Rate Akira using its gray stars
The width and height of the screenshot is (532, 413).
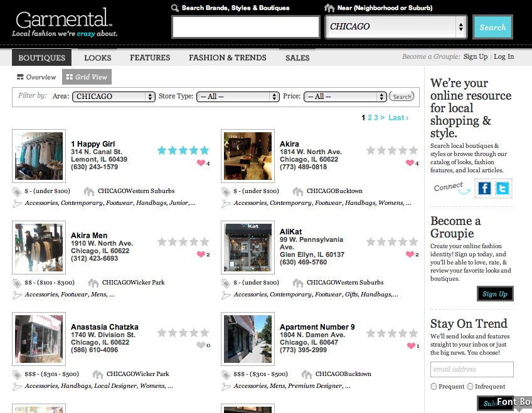pos(392,150)
